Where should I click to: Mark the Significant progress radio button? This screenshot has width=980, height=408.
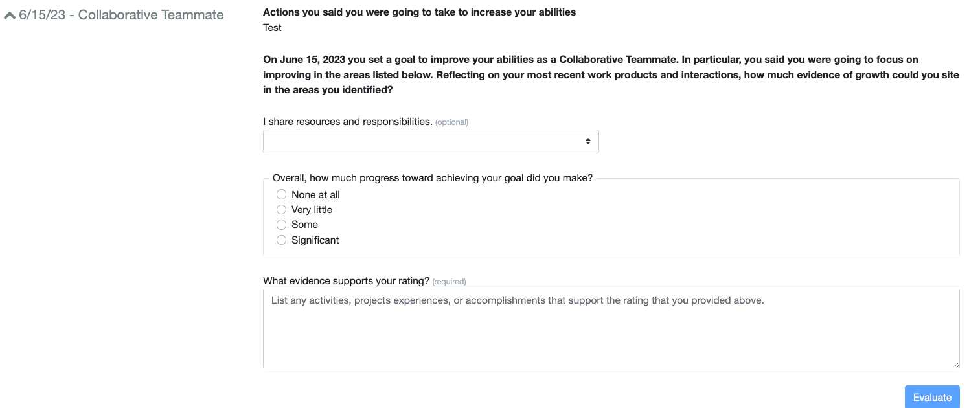coord(281,240)
